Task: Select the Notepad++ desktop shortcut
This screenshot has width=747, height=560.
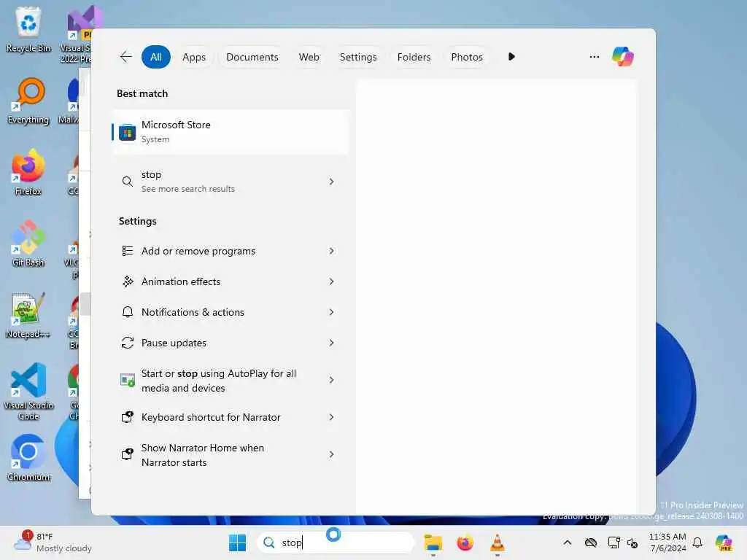Action: tap(28, 315)
